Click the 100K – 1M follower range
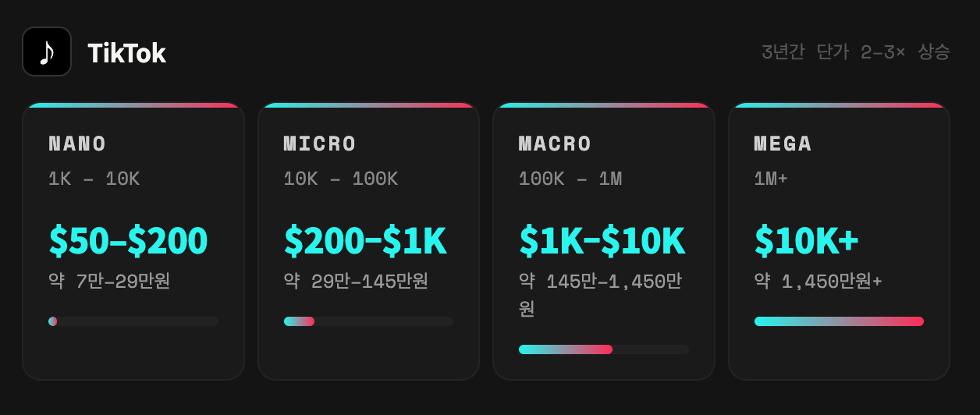Viewport: 980px width, 415px height. 570,179
